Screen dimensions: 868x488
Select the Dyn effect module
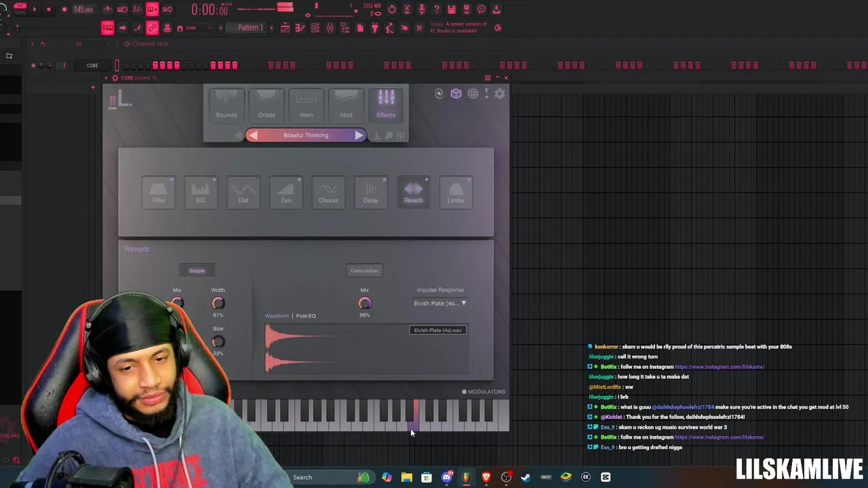(286, 192)
